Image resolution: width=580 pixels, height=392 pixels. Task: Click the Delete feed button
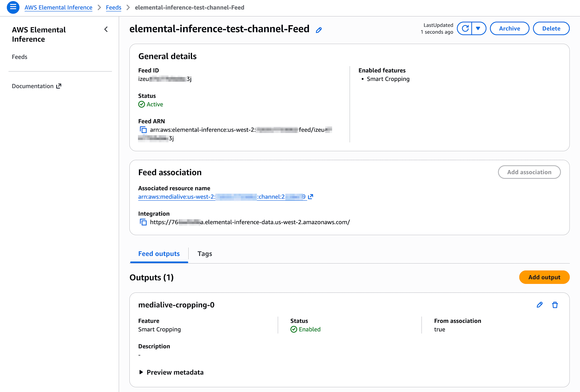pyautogui.click(x=551, y=28)
